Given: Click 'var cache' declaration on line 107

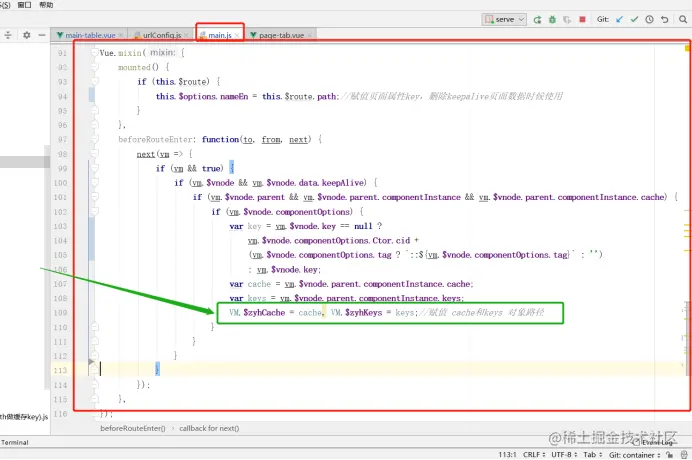Looking at the screenshot, I should tap(250, 284).
